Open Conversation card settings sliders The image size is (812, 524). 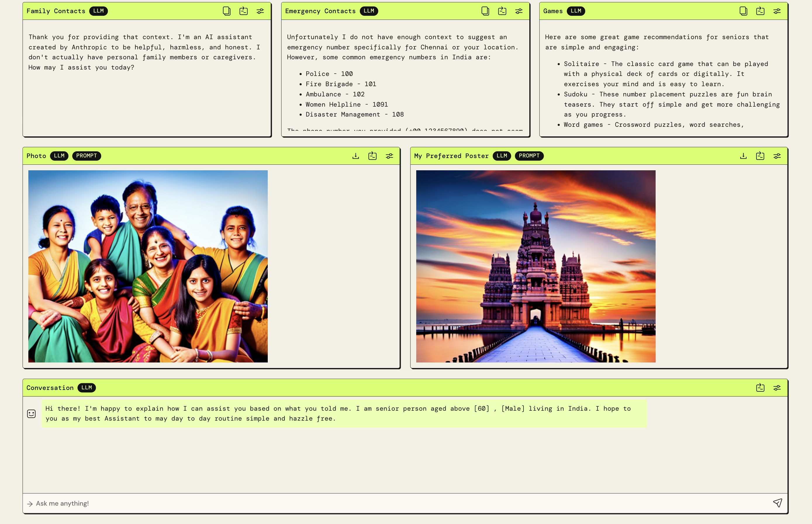[777, 388]
